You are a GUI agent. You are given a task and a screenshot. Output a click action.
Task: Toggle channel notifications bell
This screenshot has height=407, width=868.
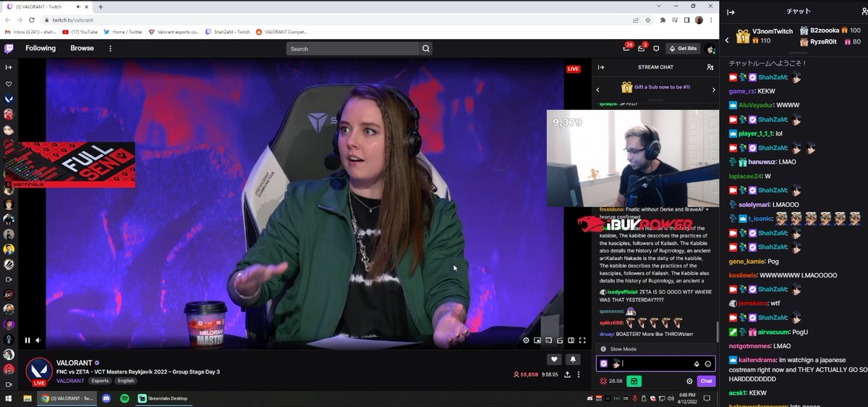(574, 359)
